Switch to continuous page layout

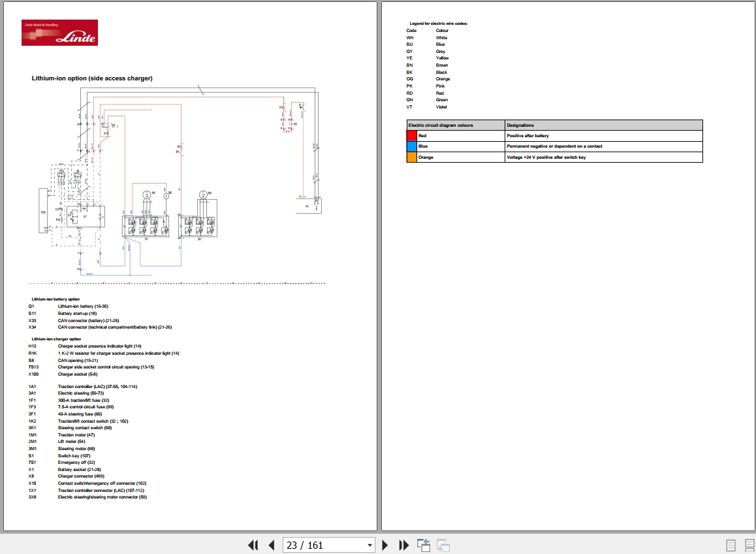point(749,546)
